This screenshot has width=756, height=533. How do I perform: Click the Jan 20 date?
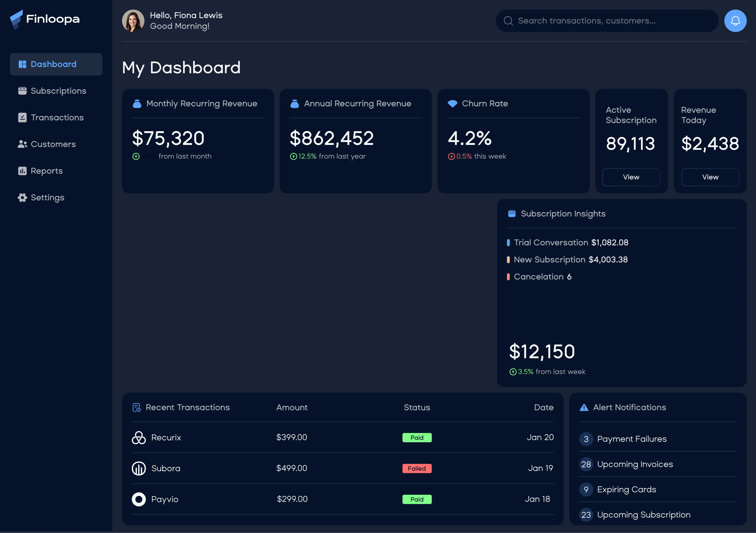[540, 437]
